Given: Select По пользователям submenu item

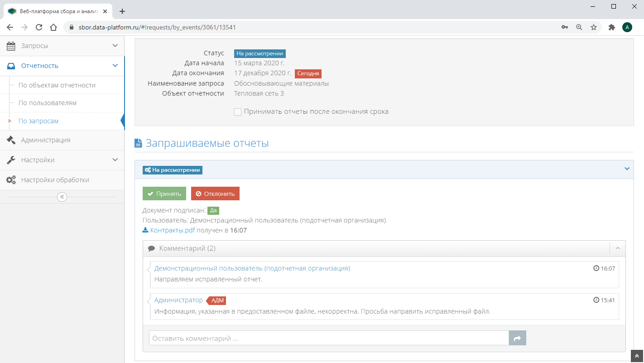Looking at the screenshot, I should (48, 103).
